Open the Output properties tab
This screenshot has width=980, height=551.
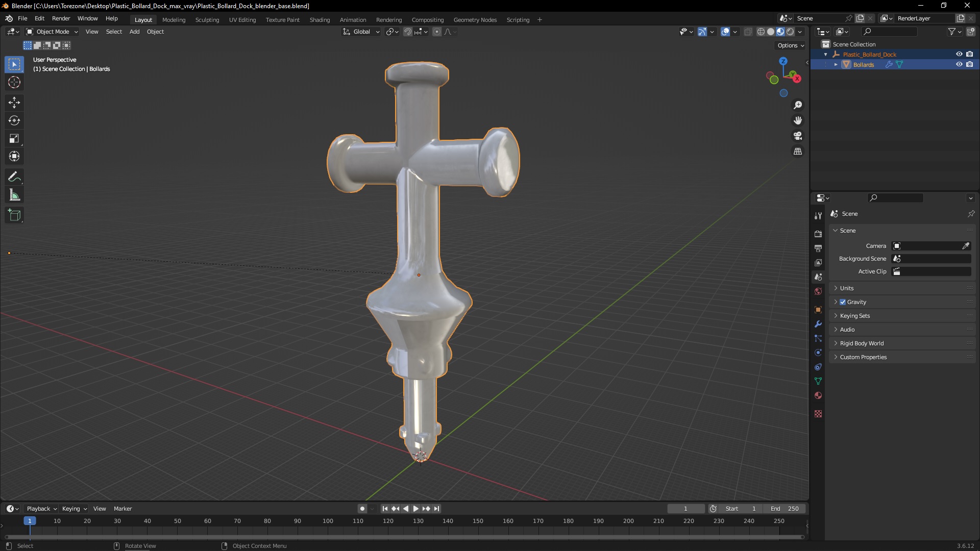818,248
